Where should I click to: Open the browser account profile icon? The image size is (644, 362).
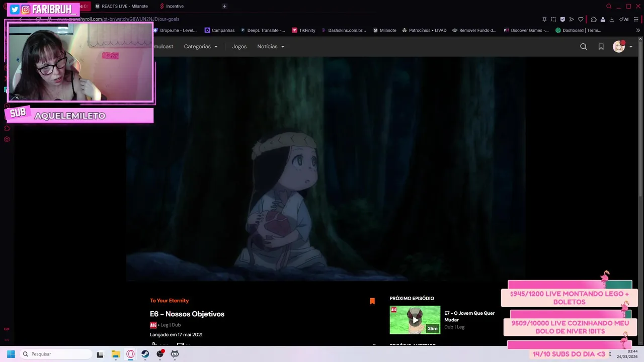pos(603,19)
